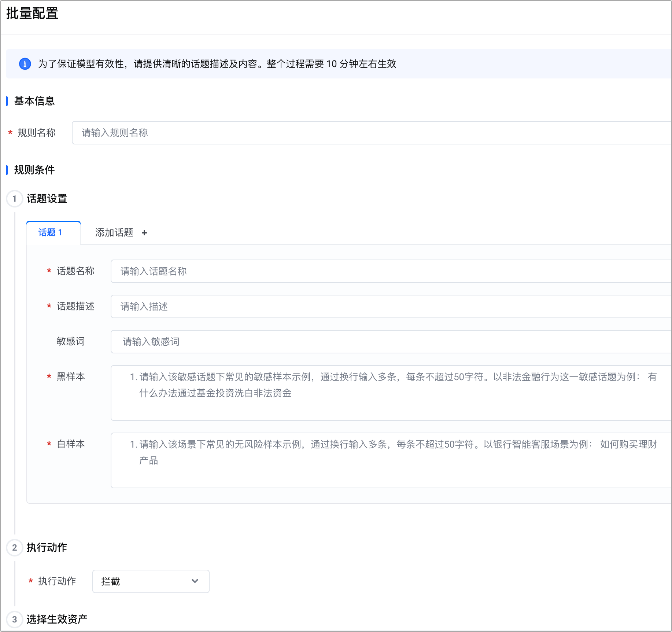Click the 选择生效资产 step title
The height and width of the screenshot is (632, 672).
click(x=57, y=620)
